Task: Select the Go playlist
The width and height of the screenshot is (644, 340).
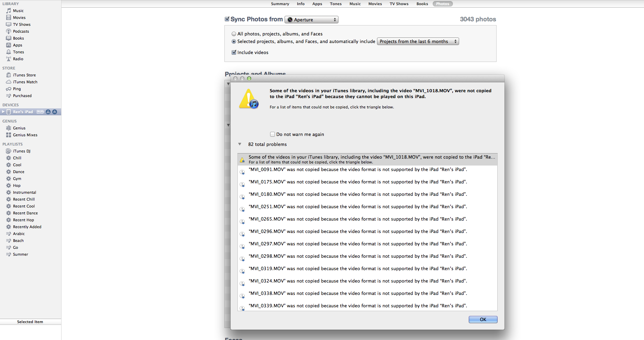Action: coord(15,247)
